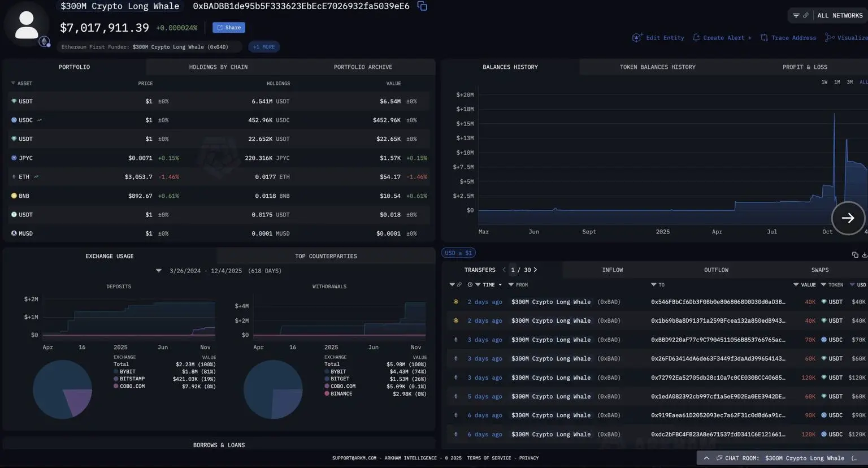Click the Create Alert bell icon
Screen dimensions: 868x468
(696, 38)
